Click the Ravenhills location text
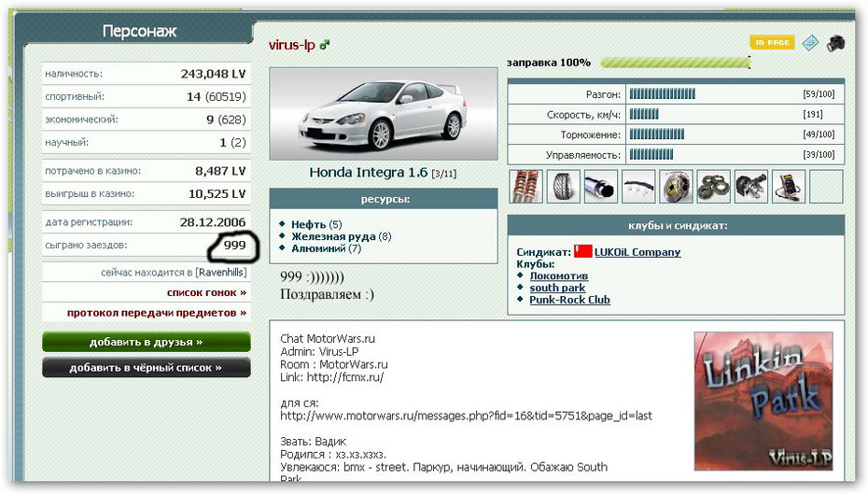This screenshot has width=868, height=494. coord(222,273)
